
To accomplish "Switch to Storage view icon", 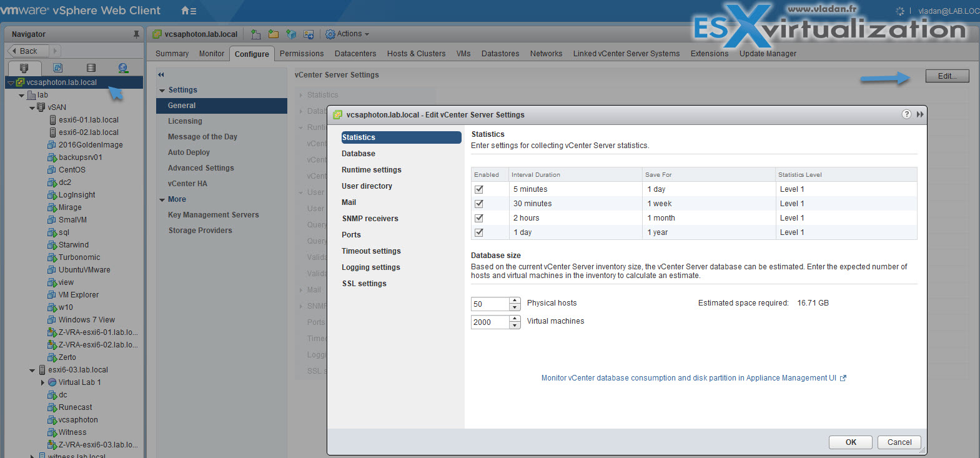I will click(91, 67).
